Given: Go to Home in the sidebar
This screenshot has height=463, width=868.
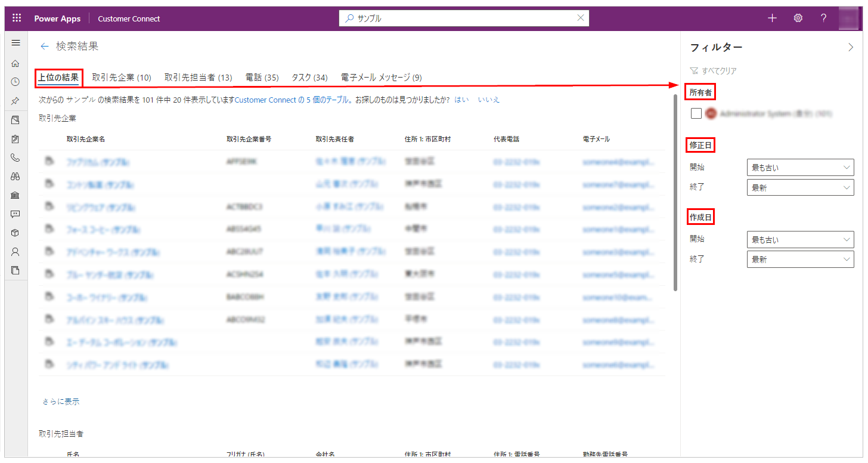Looking at the screenshot, I should pyautogui.click(x=15, y=63).
